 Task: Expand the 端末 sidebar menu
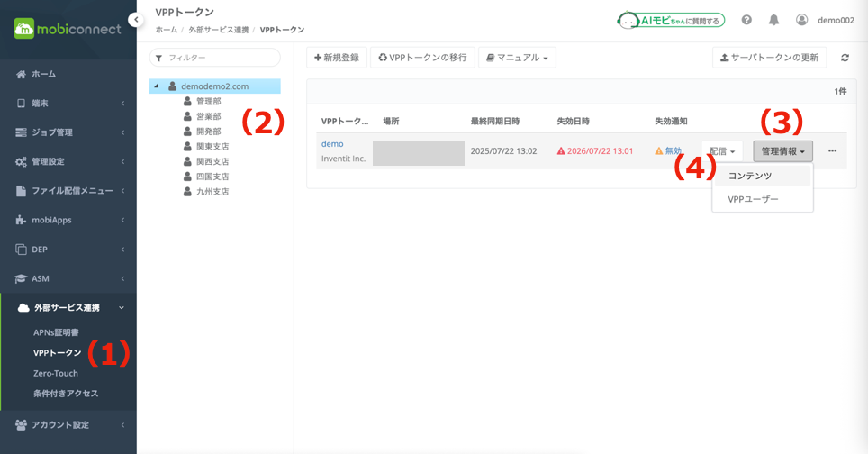[68, 103]
